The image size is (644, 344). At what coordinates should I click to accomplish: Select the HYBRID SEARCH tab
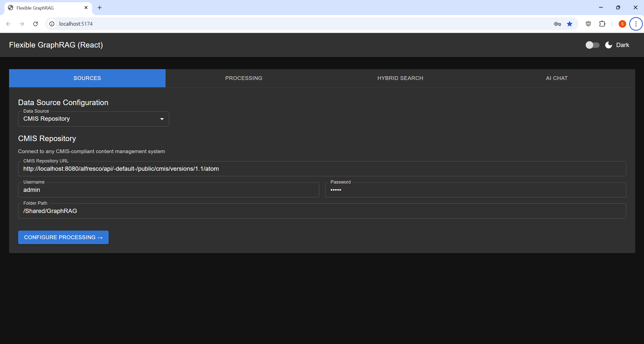[400, 78]
